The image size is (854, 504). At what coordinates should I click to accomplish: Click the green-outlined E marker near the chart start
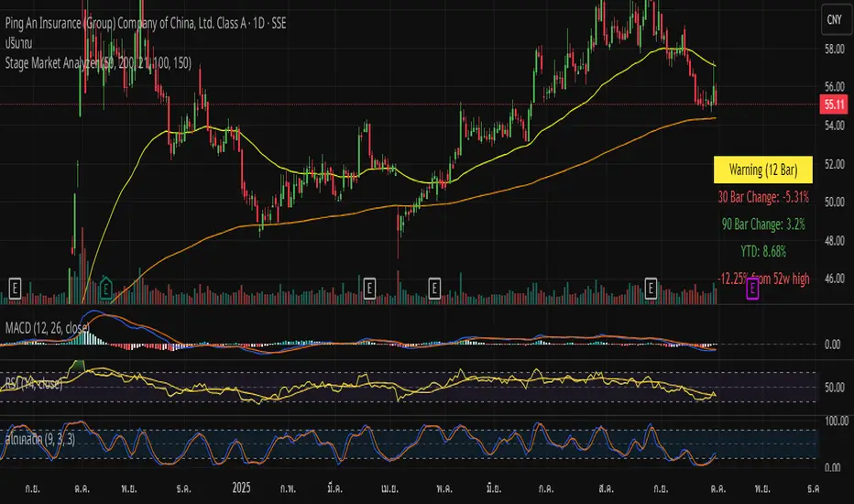[x=107, y=288]
